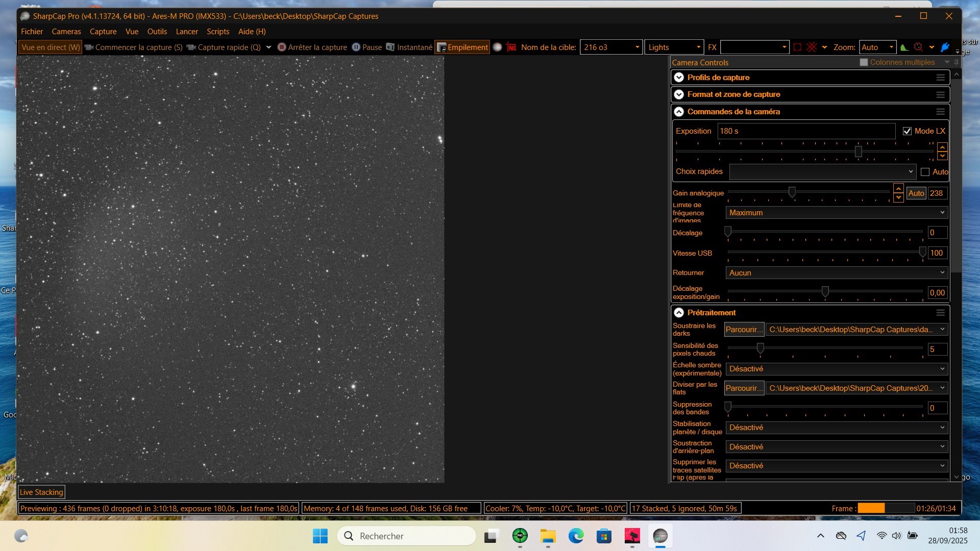Open the Outils menu
Image resolution: width=980 pixels, height=551 pixels.
pyautogui.click(x=157, y=32)
